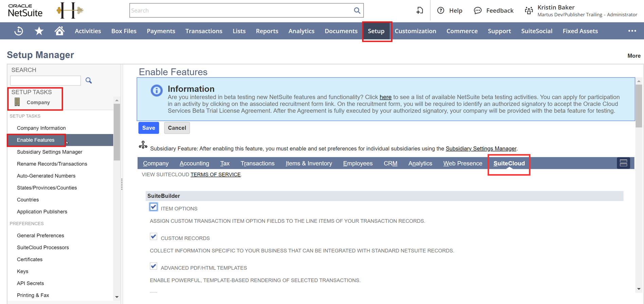The height and width of the screenshot is (304, 644).
Task: Click scroll up arrow of Enable Features pane
Action: 639,81
